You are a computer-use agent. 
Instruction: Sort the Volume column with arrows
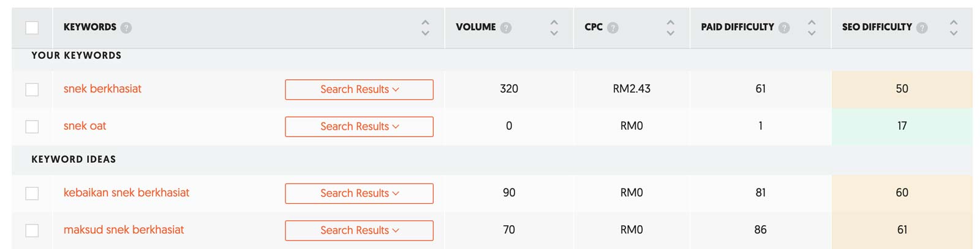tap(554, 28)
